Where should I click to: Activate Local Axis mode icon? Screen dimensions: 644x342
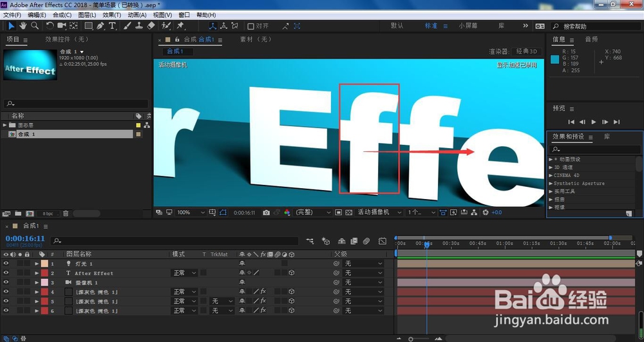(213, 26)
